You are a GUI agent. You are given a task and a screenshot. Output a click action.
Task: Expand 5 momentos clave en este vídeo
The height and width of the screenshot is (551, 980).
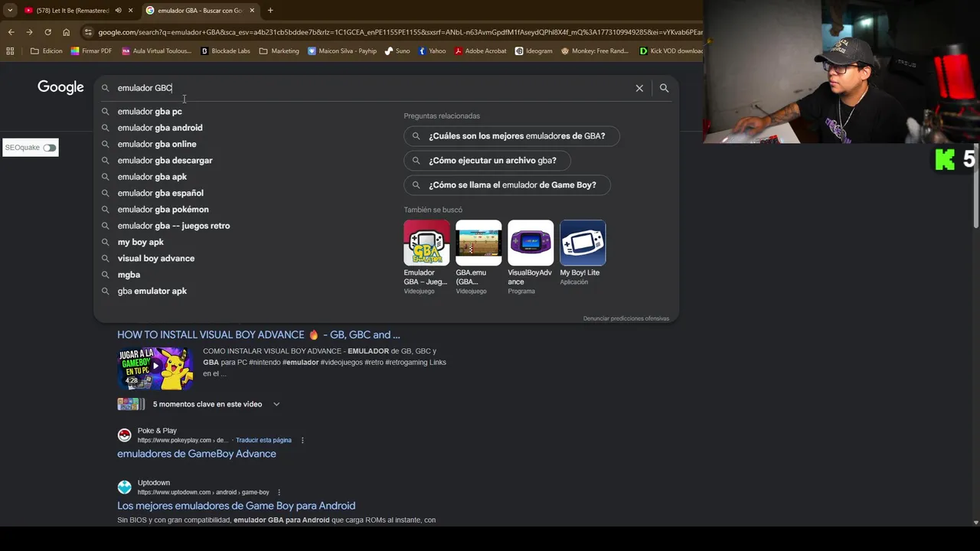(x=276, y=404)
